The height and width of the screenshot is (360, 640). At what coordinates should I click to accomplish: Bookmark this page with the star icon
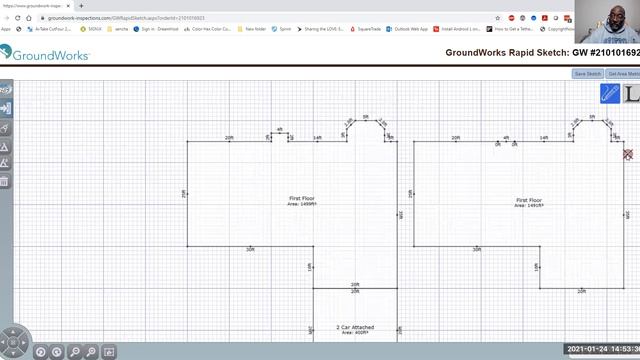[x=498, y=18]
